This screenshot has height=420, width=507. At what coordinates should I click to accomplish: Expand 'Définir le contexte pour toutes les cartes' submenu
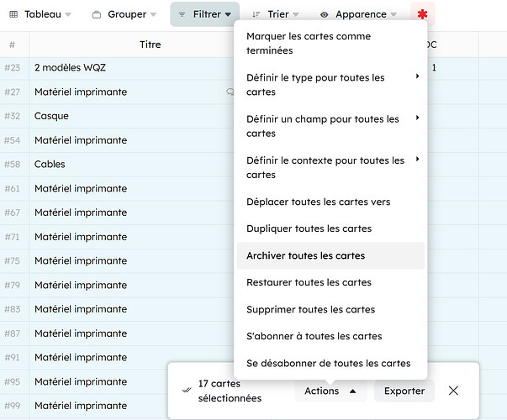click(x=331, y=167)
